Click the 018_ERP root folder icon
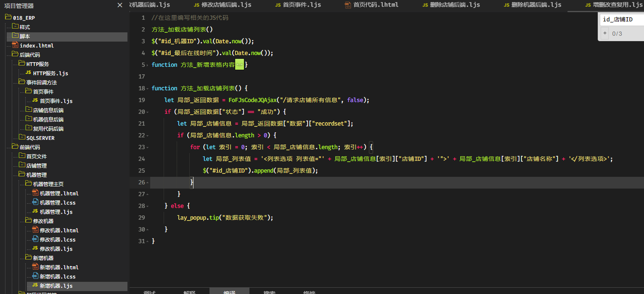644x294 pixels. click(x=8, y=17)
